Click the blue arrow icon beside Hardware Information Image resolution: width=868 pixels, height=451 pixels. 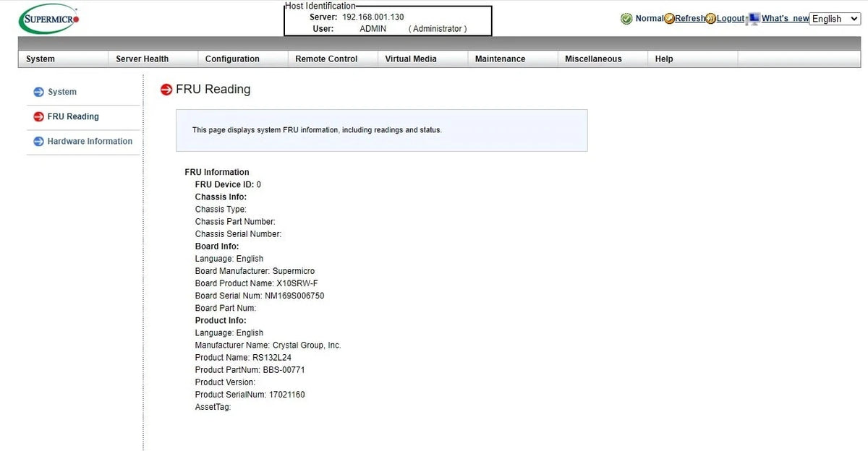(x=38, y=141)
